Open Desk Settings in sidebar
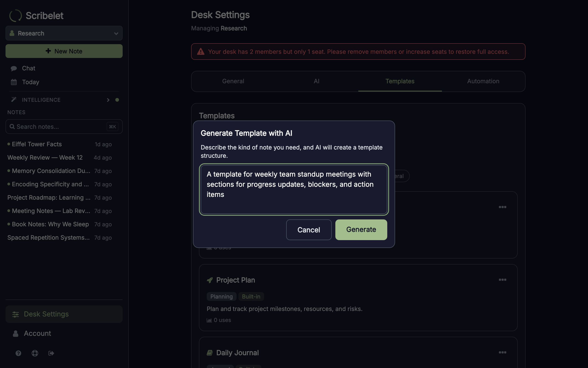Viewport: 588px width, 368px height. pyautogui.click(x=64, y=314)
